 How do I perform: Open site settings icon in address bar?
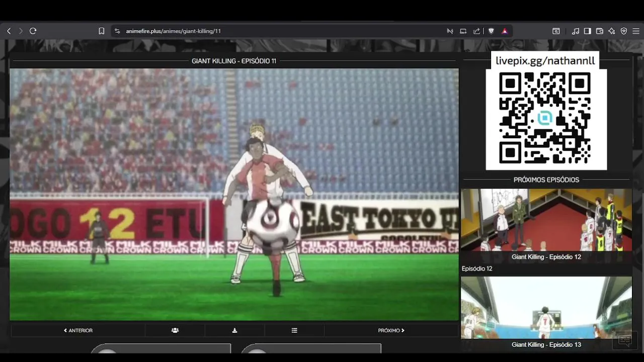click(117, 31)
